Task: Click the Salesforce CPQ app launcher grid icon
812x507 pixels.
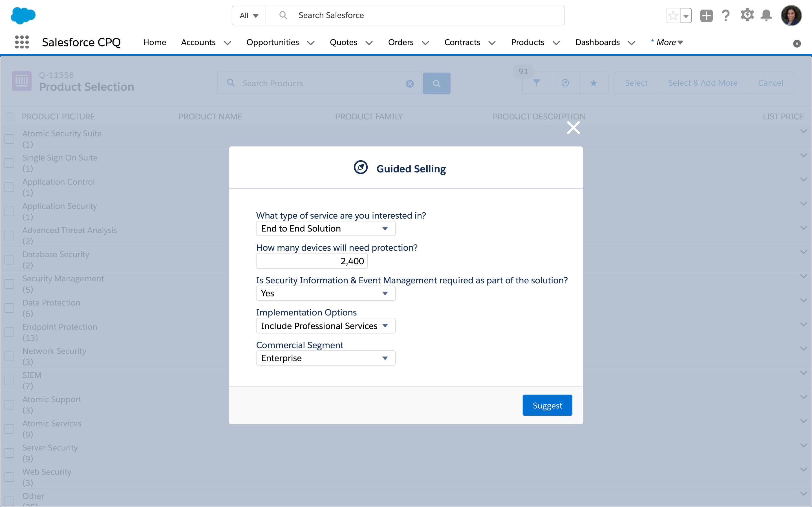Action: [x=22, y=41]
